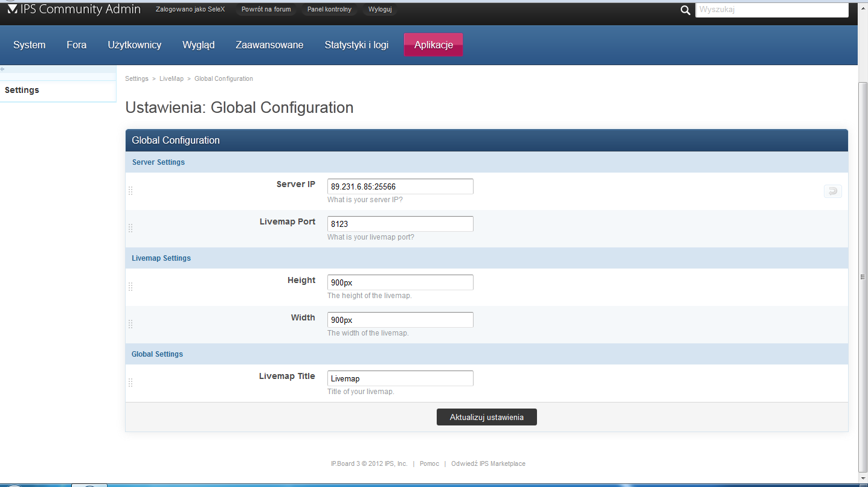Screen dimensions: 868x487
Task: Open the Aplikacje menu tab
Action: click(x=433, y=45)
